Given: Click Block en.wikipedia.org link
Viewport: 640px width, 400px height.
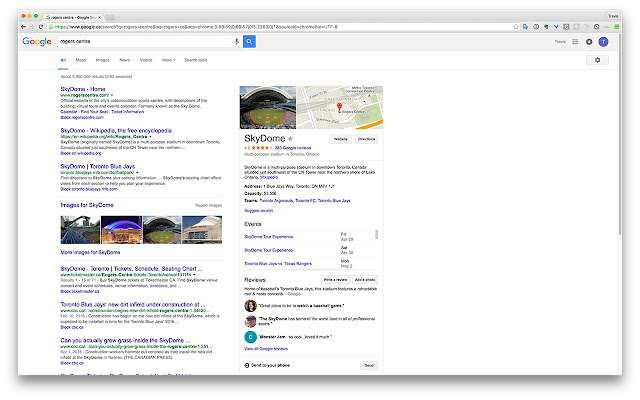Looking at the screenshot, I should [81, 153].
